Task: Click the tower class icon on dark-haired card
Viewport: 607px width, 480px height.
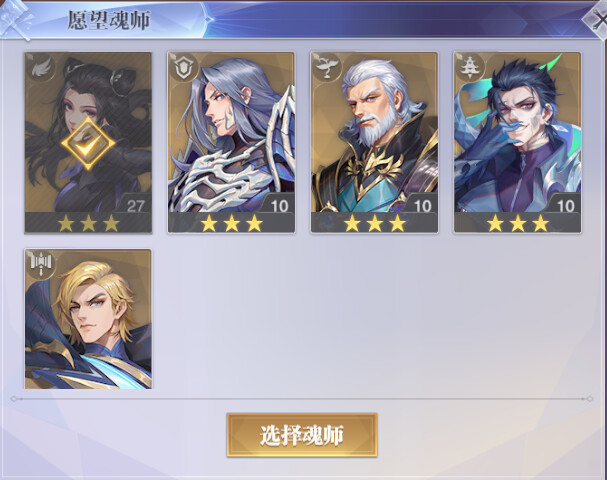Action: point(469,67)
